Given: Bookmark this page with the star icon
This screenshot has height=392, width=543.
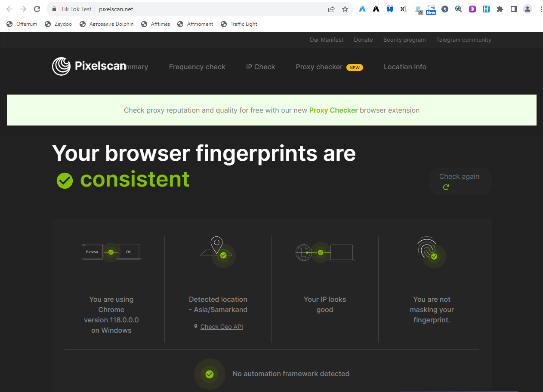Looking at the screenshot, I should (x=345, y=9).
